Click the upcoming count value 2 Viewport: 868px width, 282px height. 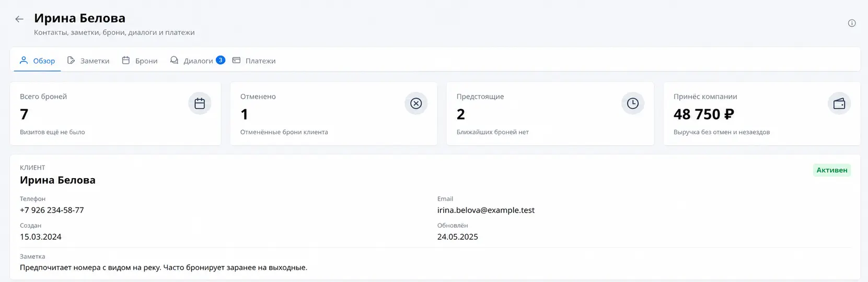coord(461,114)
